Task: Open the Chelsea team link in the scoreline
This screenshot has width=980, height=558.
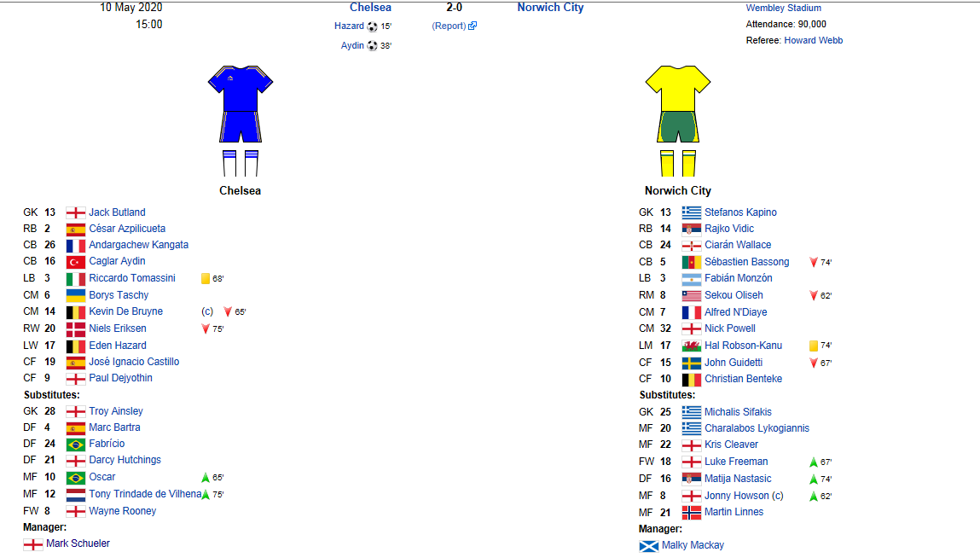Action: (371, 8)
